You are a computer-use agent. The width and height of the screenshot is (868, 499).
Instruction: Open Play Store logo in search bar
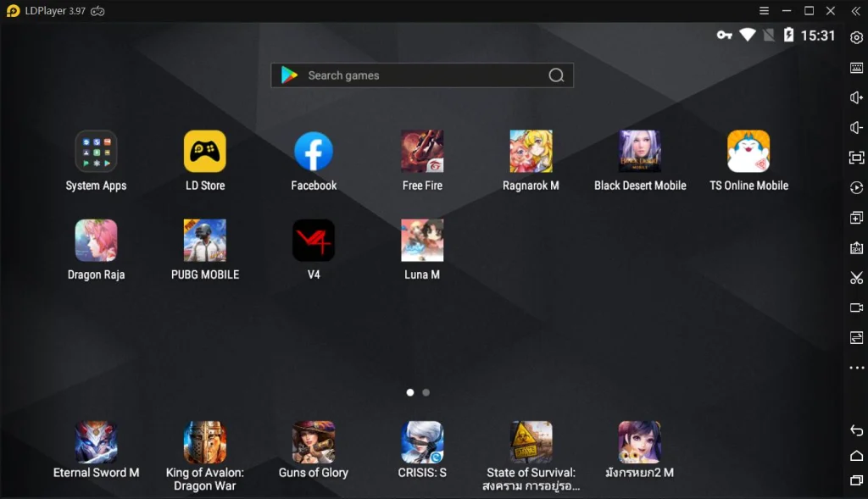coord(289,75)
